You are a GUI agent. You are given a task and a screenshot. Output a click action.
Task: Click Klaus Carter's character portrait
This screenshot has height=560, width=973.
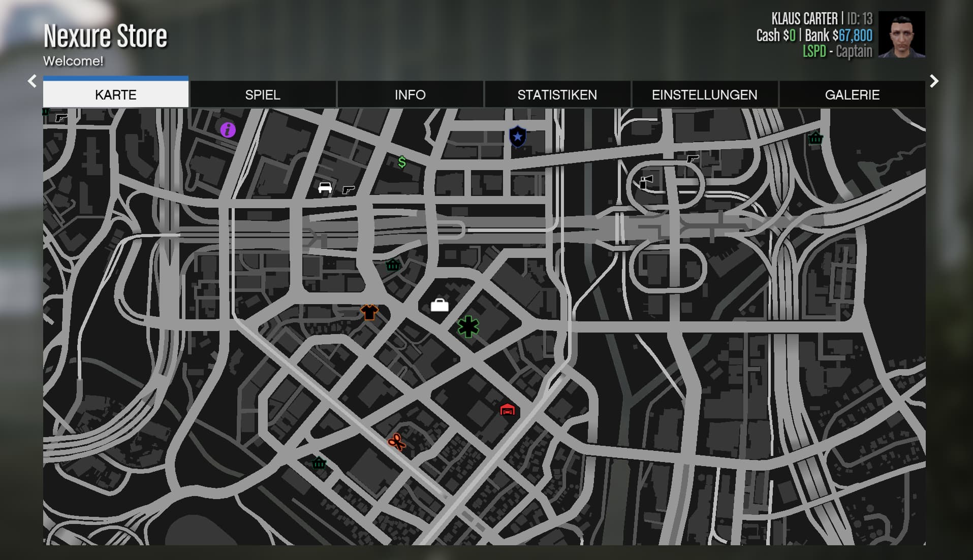tap(902, 35)
